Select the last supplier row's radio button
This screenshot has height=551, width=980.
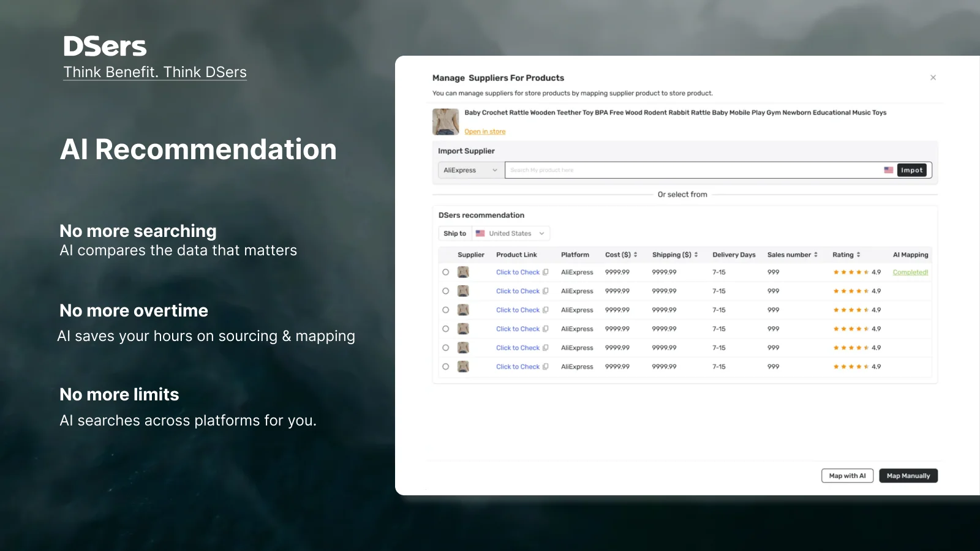coord(445,367)
